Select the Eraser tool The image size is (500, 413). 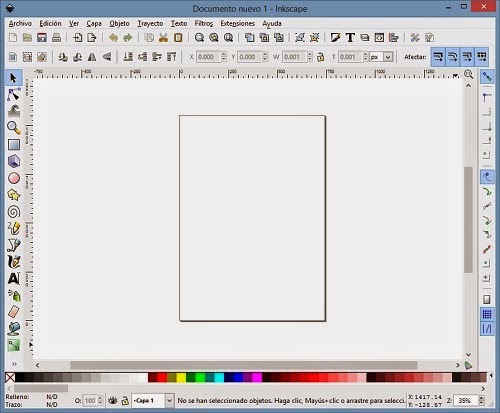14,312
